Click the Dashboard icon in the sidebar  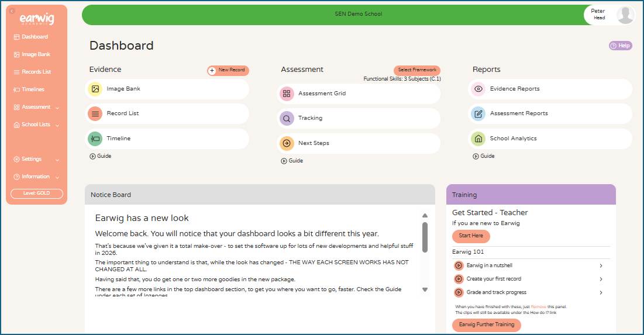pyautogui.click(x=16, y=37)
